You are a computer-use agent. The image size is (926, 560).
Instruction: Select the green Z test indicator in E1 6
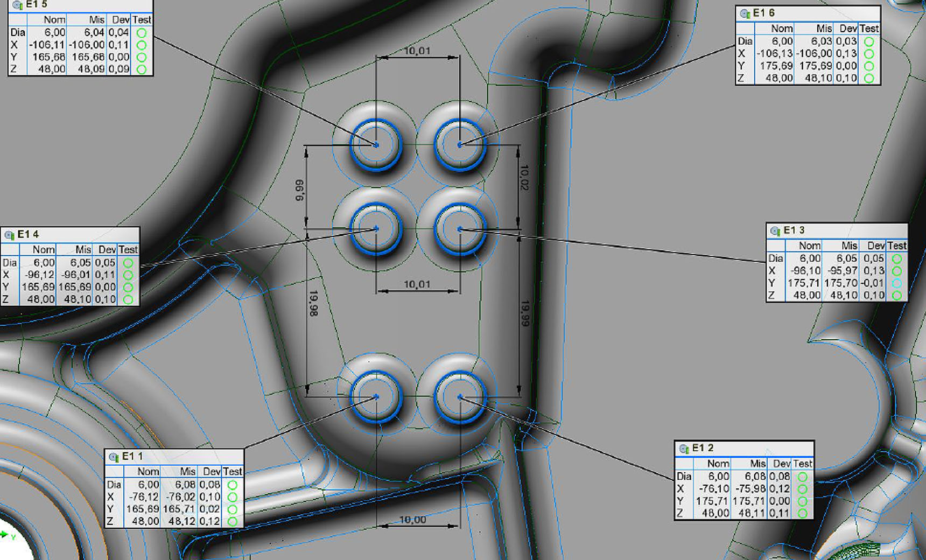(x=869, y=79)
